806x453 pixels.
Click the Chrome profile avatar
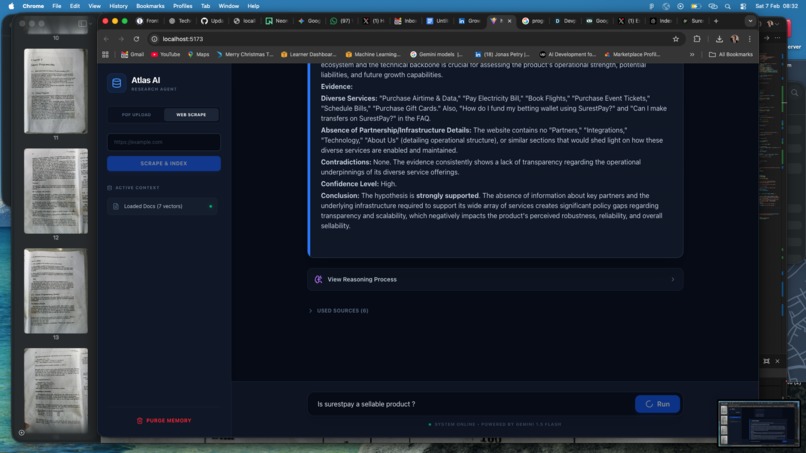[x=735, y=39]
